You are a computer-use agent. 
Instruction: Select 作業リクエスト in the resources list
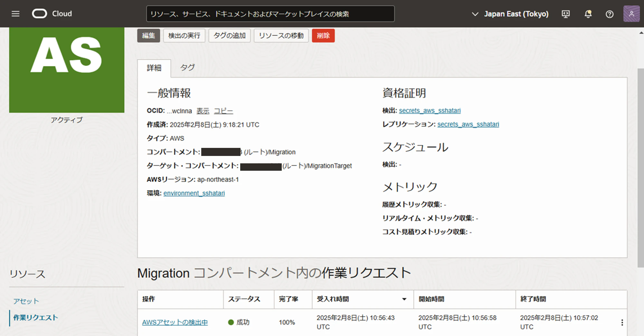click(x=35, y=318)
